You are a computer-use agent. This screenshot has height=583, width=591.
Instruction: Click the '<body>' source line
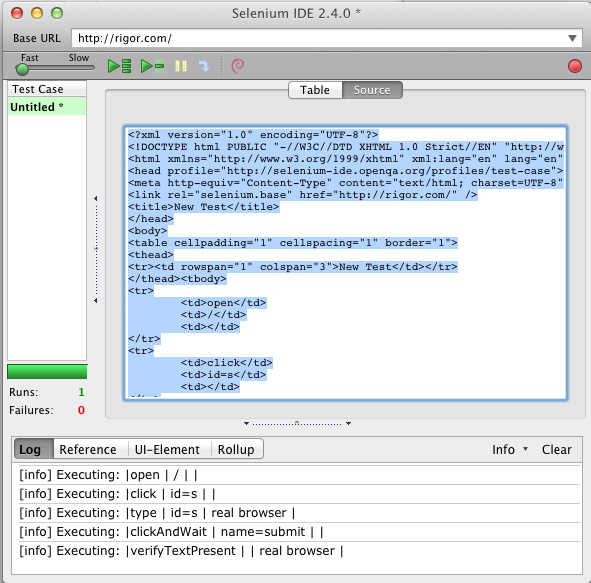pos(147,231)
